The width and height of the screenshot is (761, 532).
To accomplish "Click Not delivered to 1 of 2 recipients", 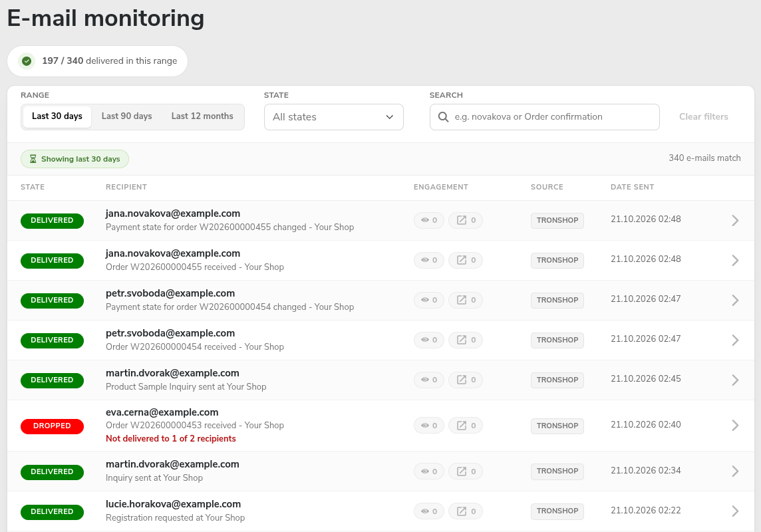I will point(171,438).
